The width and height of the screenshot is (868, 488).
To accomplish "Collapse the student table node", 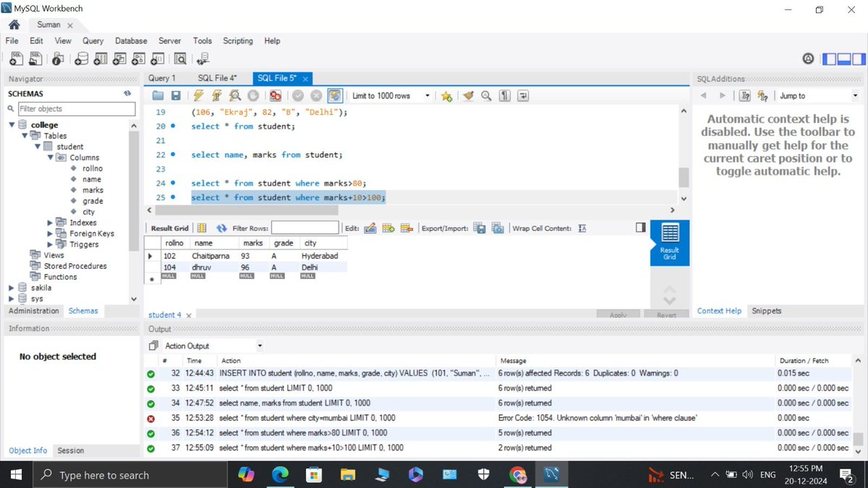I will 36,147.
